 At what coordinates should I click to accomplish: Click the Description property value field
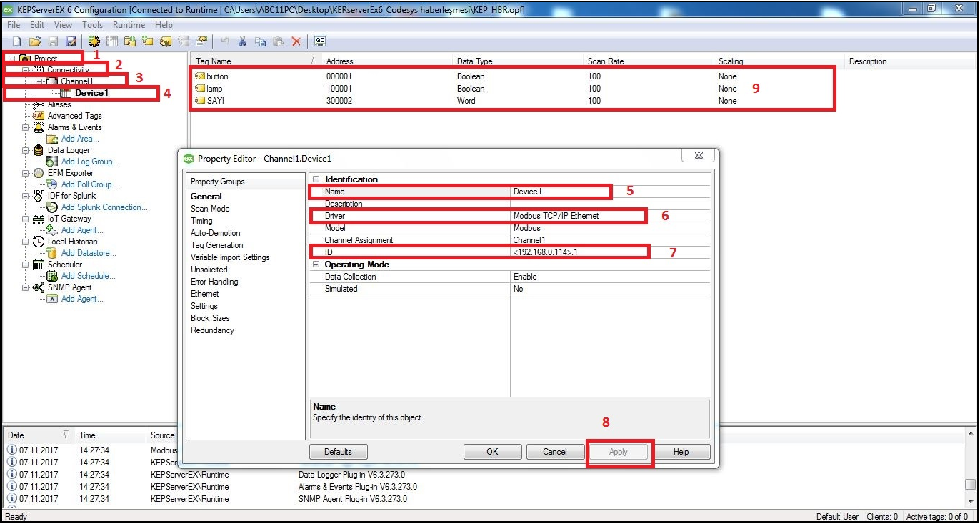coord(611,204)
